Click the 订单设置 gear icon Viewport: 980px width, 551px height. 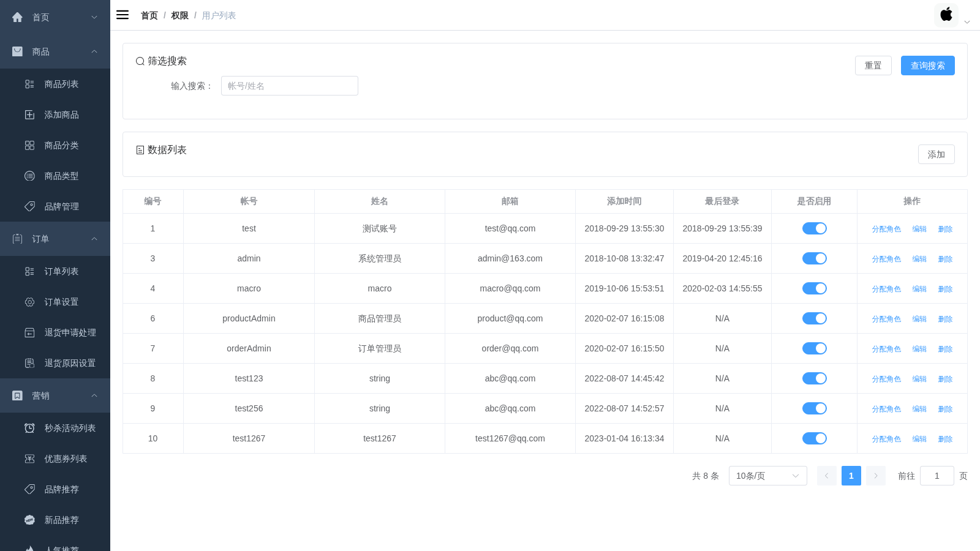29,302
